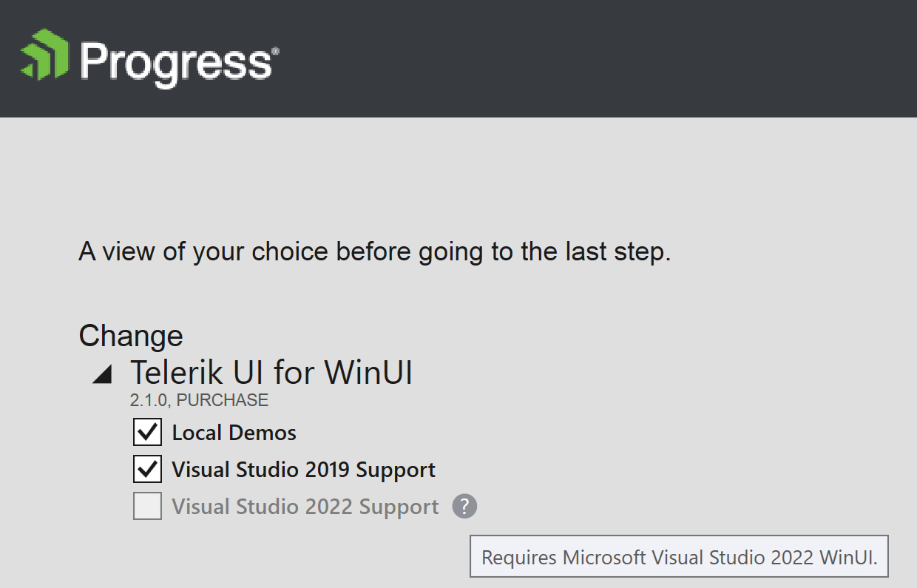
Task: Uncheck the Visual Studio 2019 Support checkbox
Action: click(148, 470)
